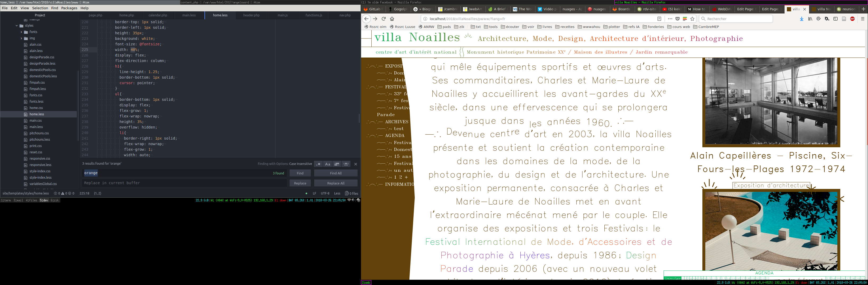Open Firefox hamburger menu
This screenshot has width=868, height=285.
pos(863,19)
